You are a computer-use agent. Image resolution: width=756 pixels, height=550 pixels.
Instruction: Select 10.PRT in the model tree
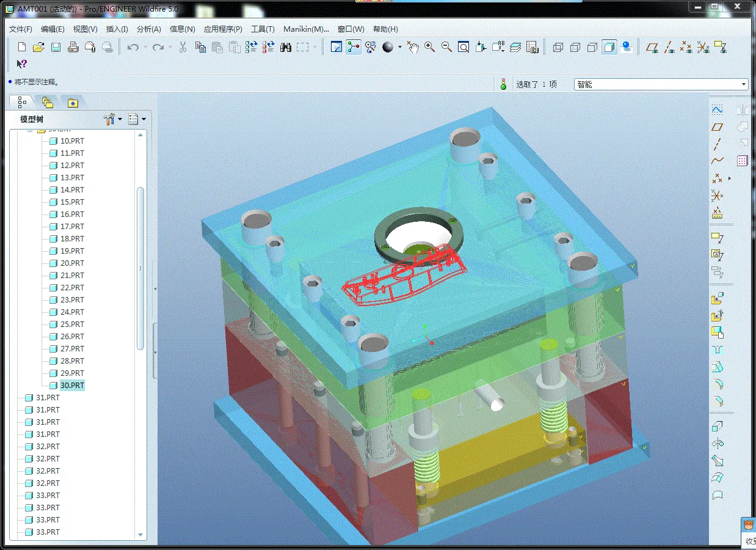[72, 141]
